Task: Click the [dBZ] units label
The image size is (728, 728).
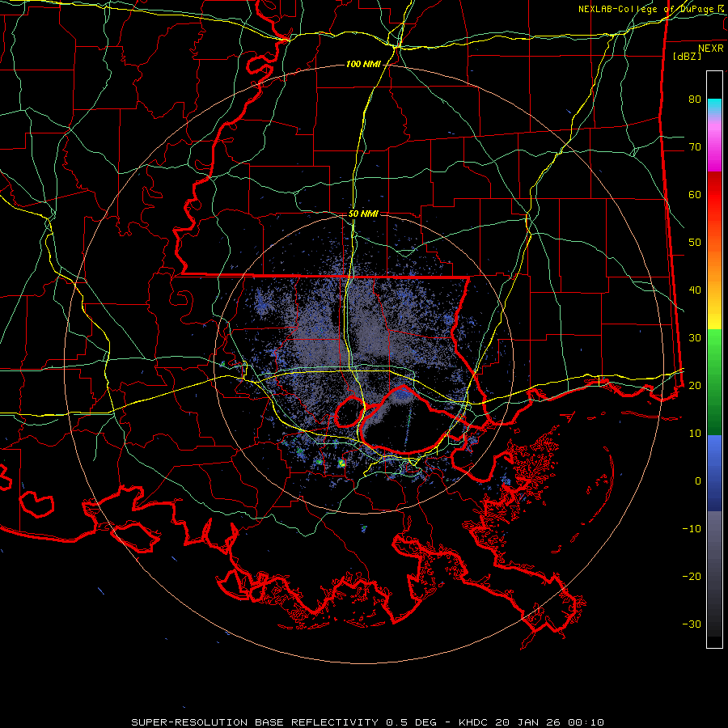Action: click(x=687, y=56)
